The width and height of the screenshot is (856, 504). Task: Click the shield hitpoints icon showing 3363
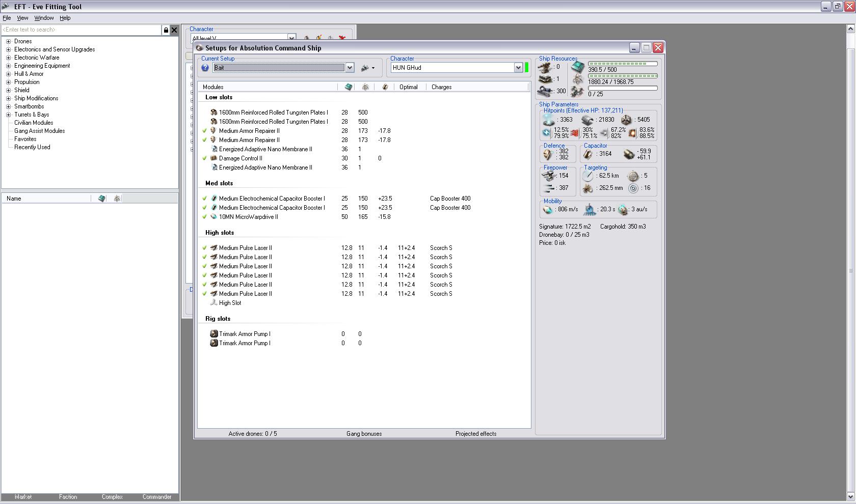548,120
